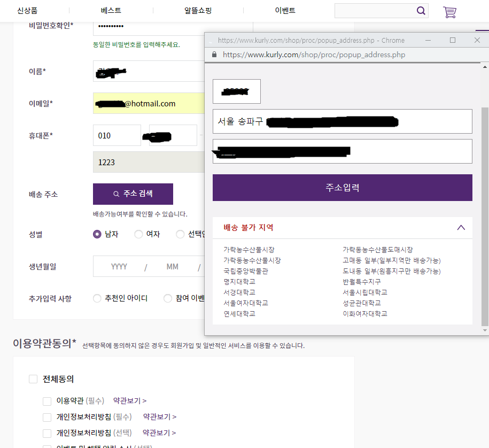
Task: Open the 베스트 menu tab
Action: (112, 10)
